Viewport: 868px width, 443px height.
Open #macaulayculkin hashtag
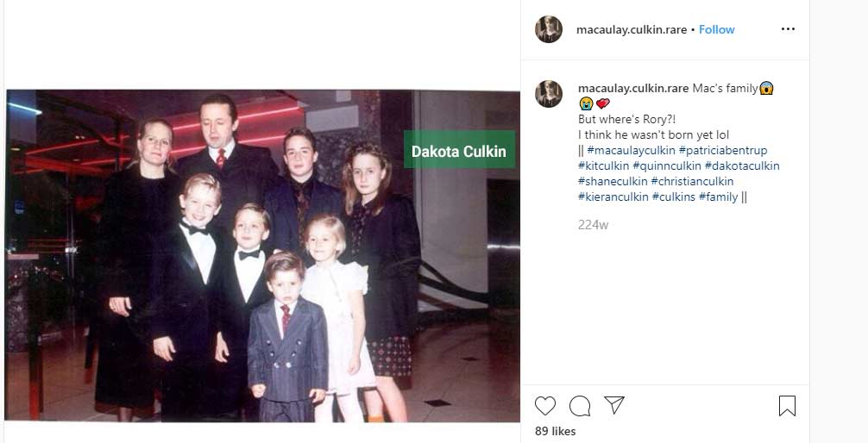(631, 151)
